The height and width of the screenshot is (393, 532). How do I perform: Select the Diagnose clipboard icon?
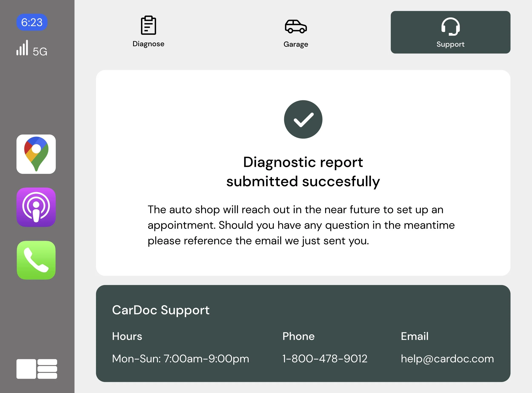click(149, 26)
